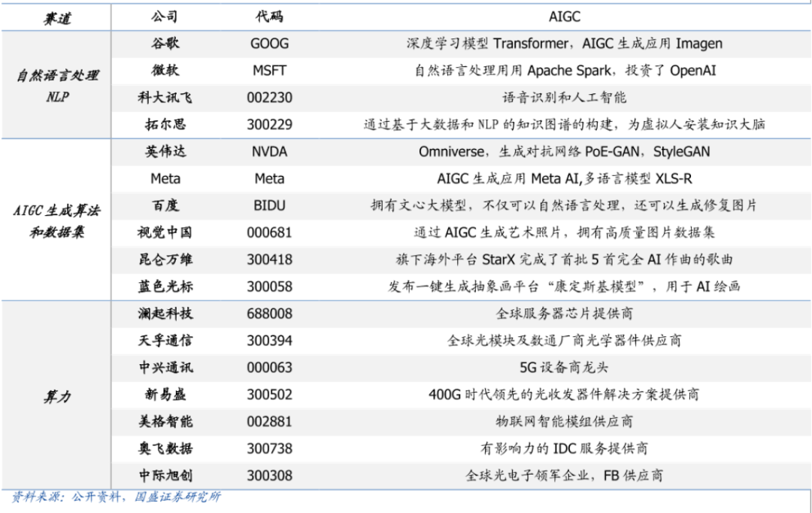
Task: Select the AIGC column header
Action: pyautogui.click(x=564, y=17)
